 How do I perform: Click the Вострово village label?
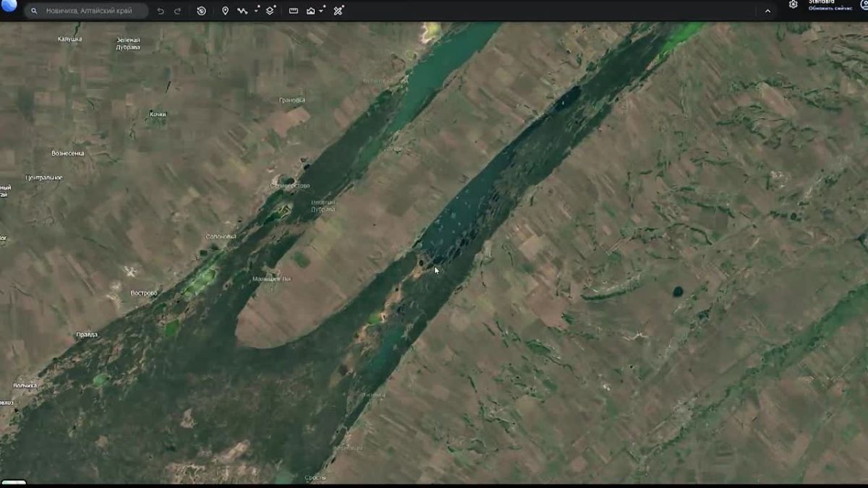click(144, 293)
